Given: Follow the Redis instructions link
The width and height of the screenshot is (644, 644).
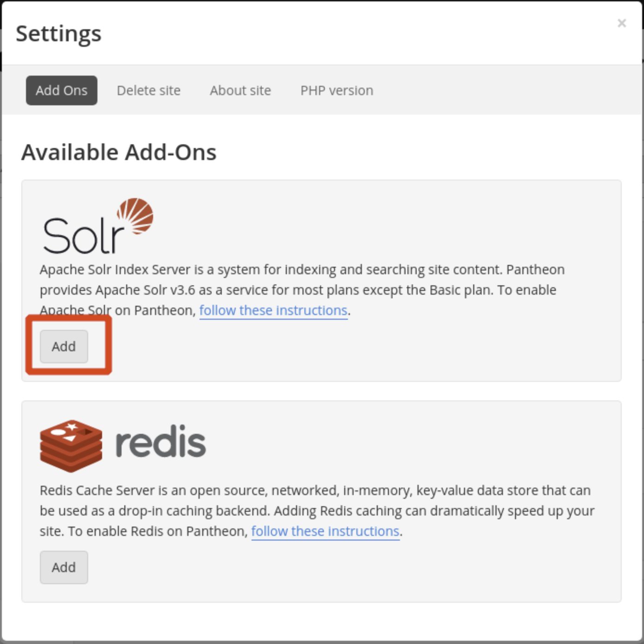Looking at the screenshot, I should click(325, 531).
